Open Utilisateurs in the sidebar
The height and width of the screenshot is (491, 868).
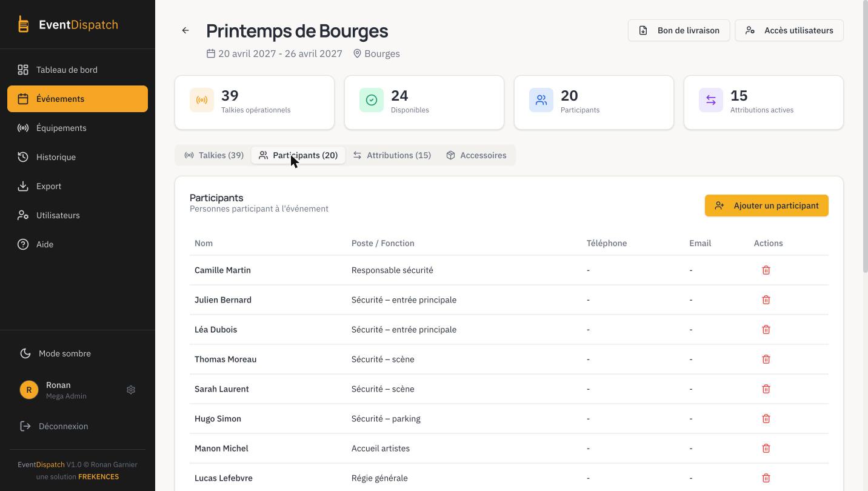click(78, 215)
